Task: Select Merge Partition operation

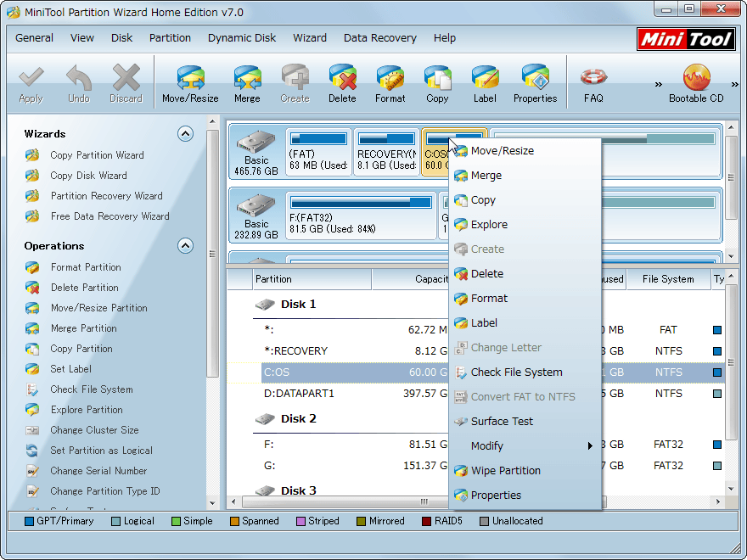Action: pyautogui.click(x=84, y=328)
